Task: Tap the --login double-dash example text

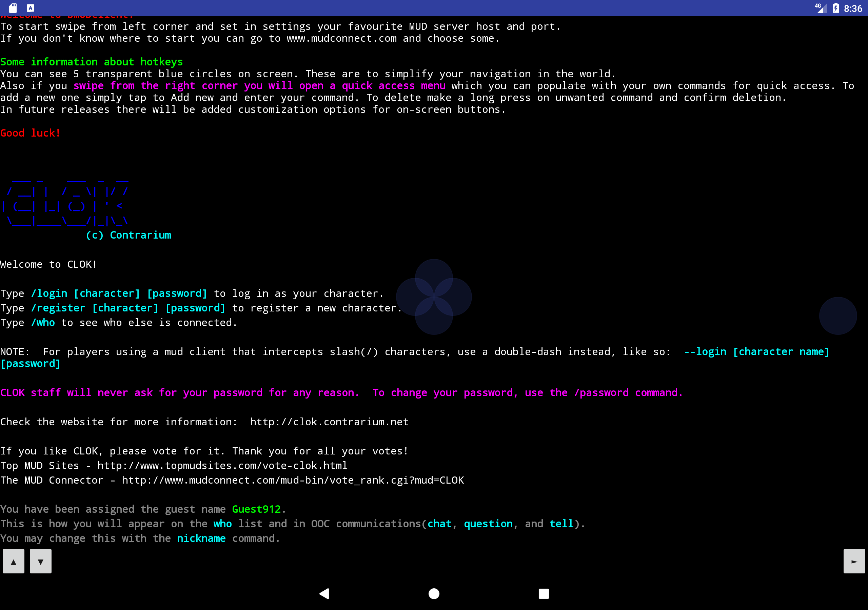Action: pyautogui.click(x=756, y=352)
